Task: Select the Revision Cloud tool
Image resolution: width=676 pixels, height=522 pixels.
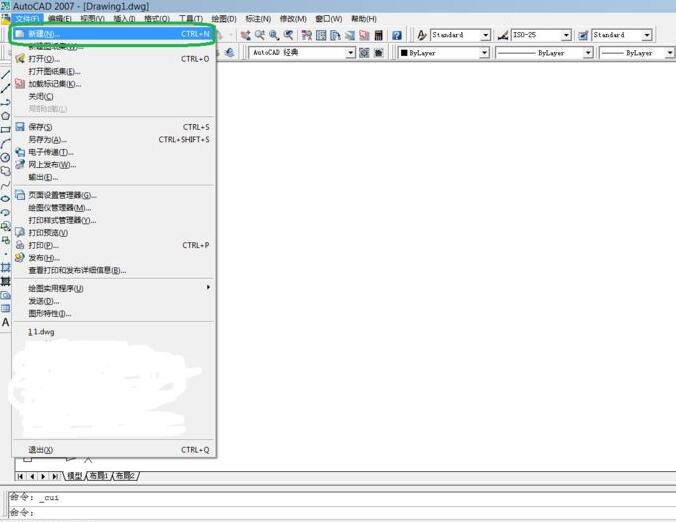Action: tap(5, 171)
